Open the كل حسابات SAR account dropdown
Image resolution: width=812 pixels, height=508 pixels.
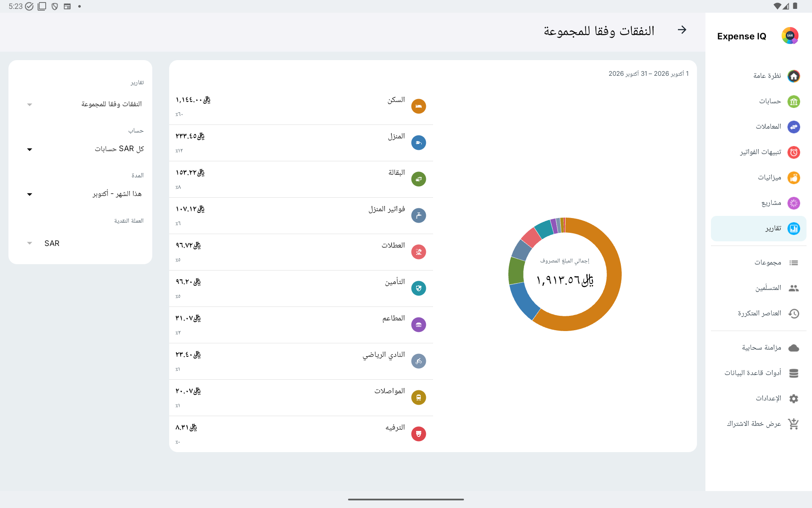pyautogui.click(x=85, y=149)
